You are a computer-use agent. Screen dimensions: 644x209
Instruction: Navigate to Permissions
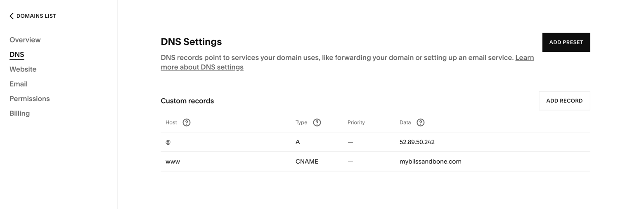point(30,99)
